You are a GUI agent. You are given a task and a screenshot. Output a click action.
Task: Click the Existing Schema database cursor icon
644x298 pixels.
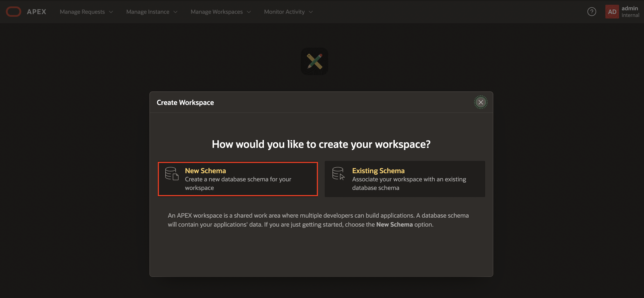tap(338, 174)
